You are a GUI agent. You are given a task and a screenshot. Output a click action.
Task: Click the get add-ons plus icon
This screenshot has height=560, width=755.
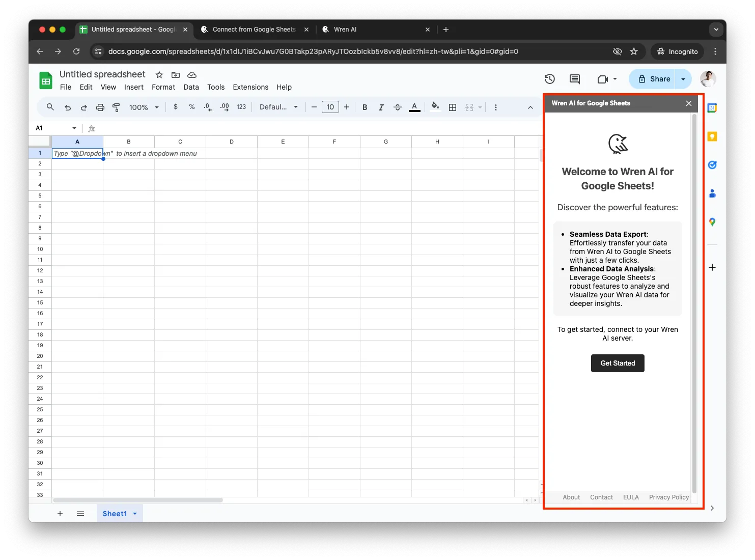point(712,267)
